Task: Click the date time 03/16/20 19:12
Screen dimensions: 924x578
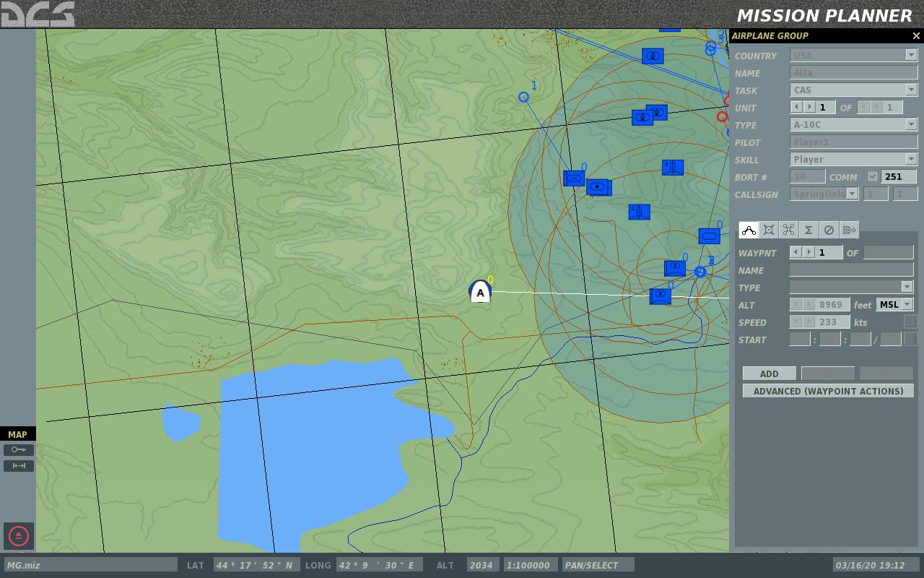Action: (875, 565)
